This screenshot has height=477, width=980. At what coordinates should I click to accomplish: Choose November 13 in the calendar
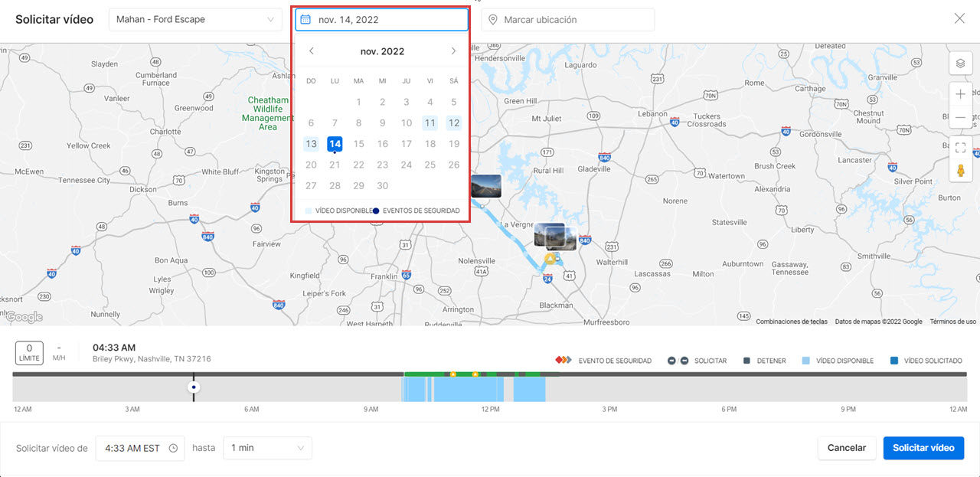tap(311, 144)
